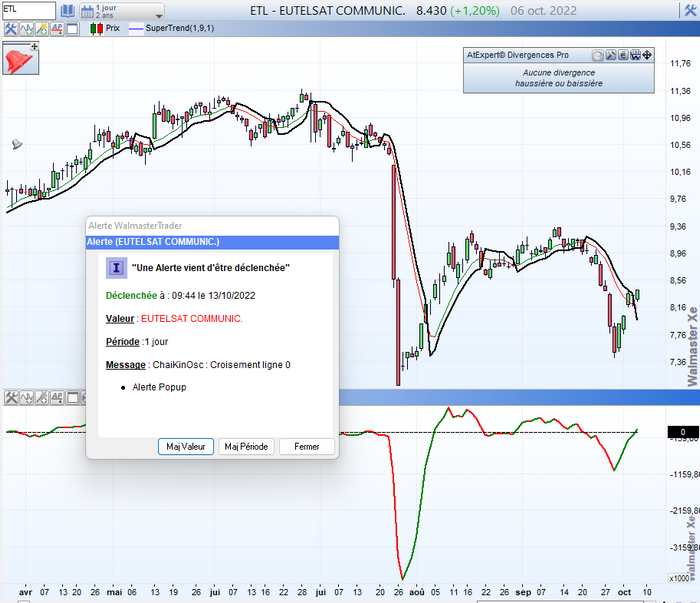700x603 pixels.
Task: Click the Maj Période button
Action: tap(246, 446)
